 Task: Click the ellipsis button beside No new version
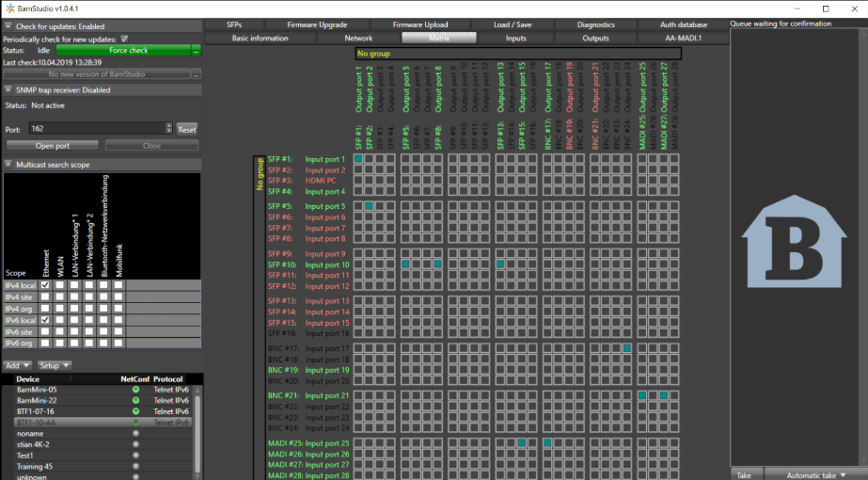click(197, 73)
